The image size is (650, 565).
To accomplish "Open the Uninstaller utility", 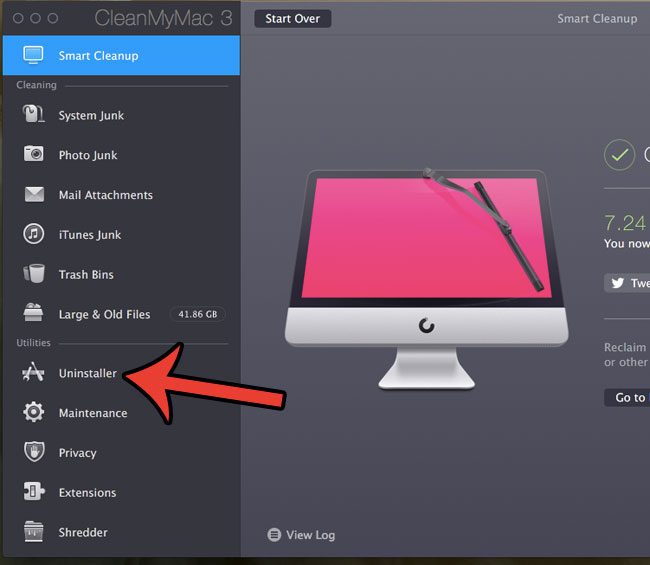I will click(x=121, y=373).
